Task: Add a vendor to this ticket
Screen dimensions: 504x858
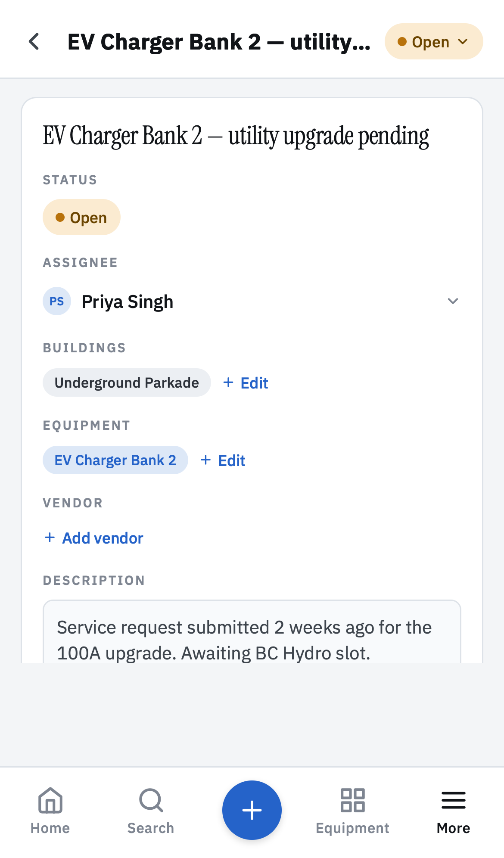Action: [94, 538]
